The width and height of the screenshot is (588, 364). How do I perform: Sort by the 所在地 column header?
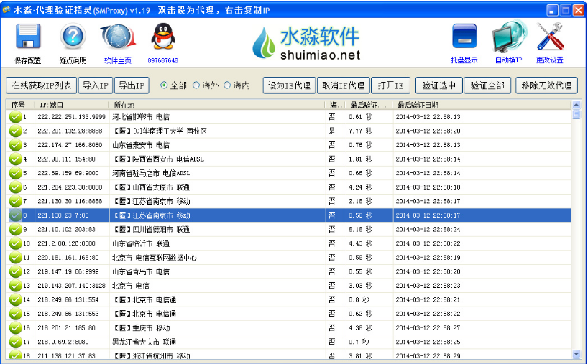tap(217, 105)
